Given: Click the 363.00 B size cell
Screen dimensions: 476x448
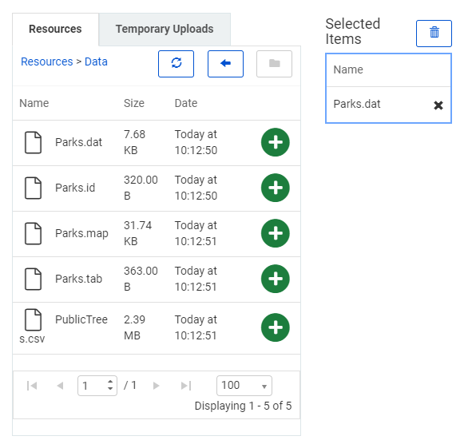Looking at the screenshot, I should point(141,279).
